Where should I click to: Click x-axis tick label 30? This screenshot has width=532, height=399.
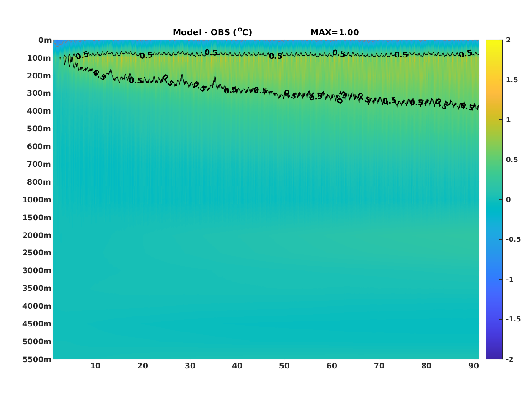click(x=190, y=366)
